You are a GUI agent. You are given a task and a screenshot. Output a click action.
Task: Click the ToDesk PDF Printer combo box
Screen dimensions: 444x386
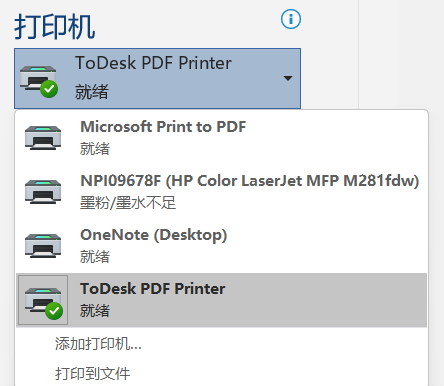(x=157, y=78)
